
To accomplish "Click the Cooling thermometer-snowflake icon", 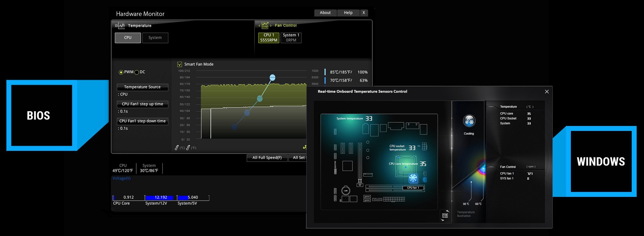I will pyautogui.click(x=469, y=121).
